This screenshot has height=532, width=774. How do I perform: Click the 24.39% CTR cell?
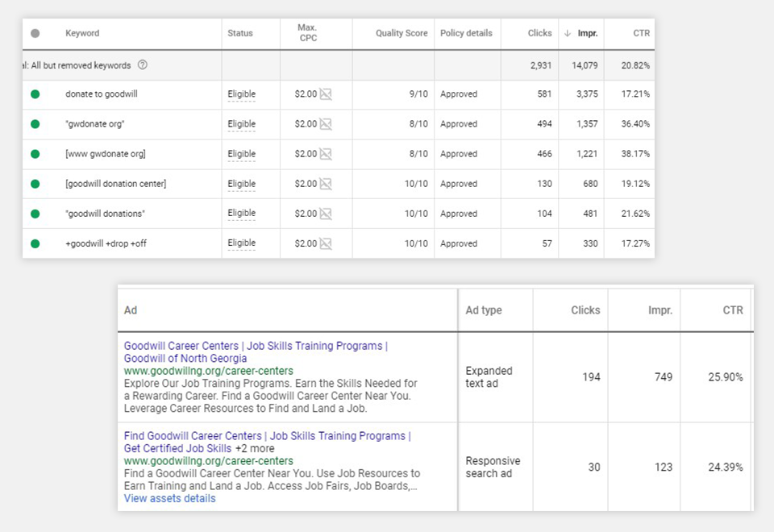click(x=725, y=467)
